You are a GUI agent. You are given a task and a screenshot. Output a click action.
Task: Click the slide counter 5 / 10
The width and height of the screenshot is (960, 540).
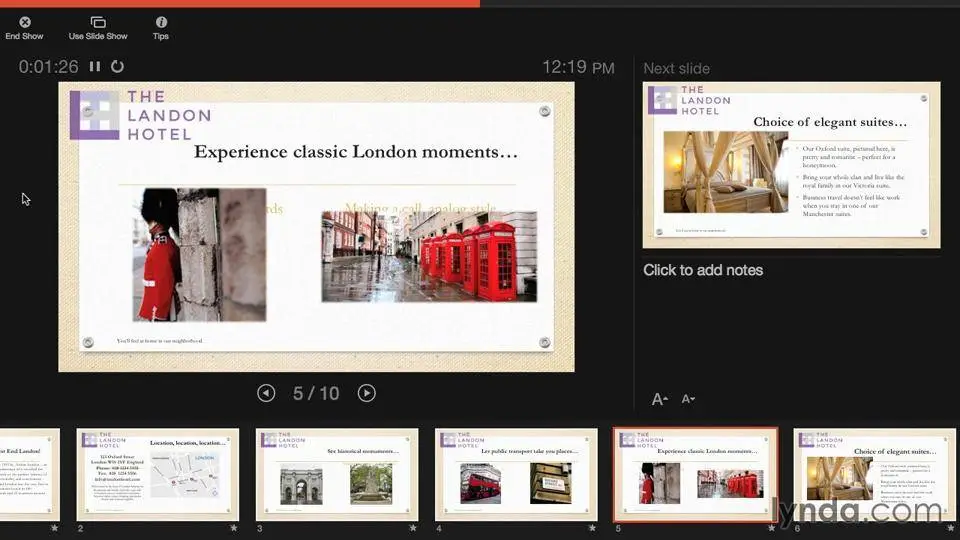(x=316, y=393)
